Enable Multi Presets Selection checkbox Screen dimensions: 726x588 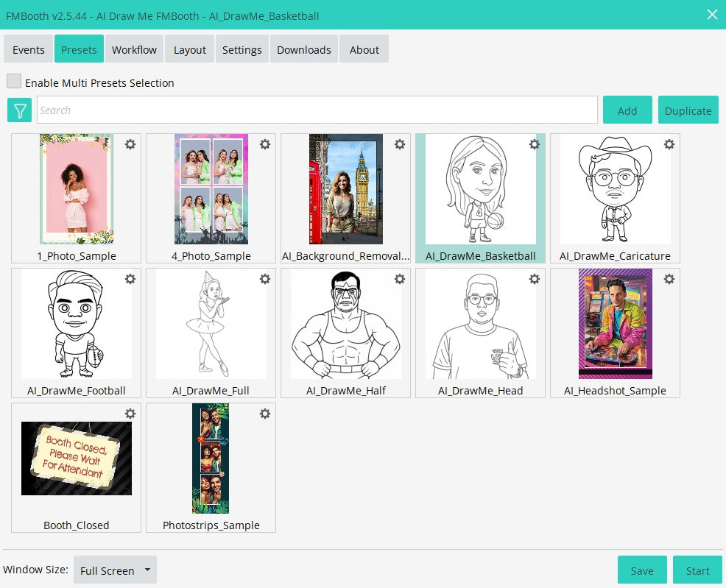coord(14,81)
